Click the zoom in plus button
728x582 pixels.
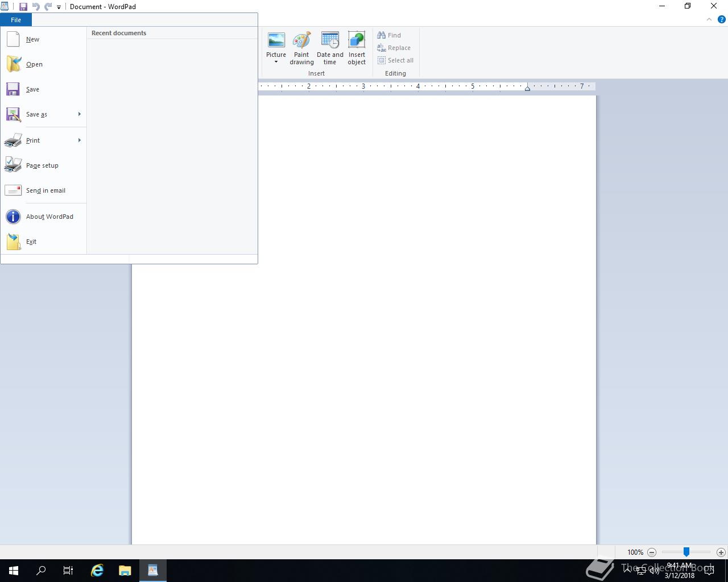tap(721, 552)
